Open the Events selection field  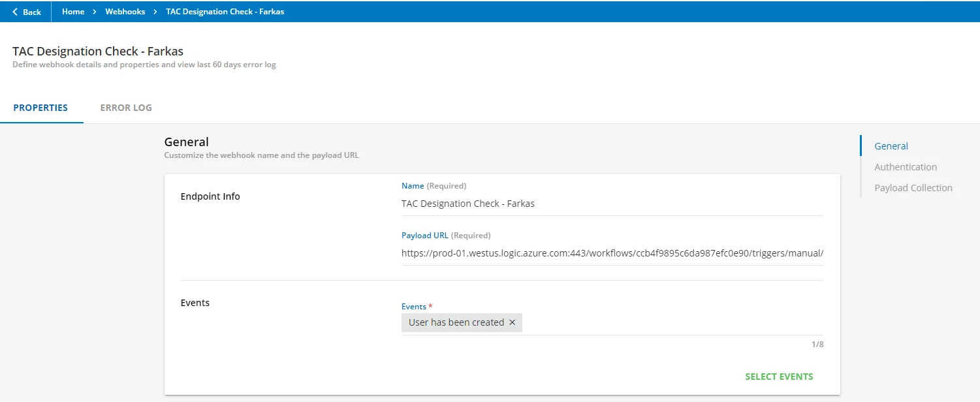(x=672, y=322)
